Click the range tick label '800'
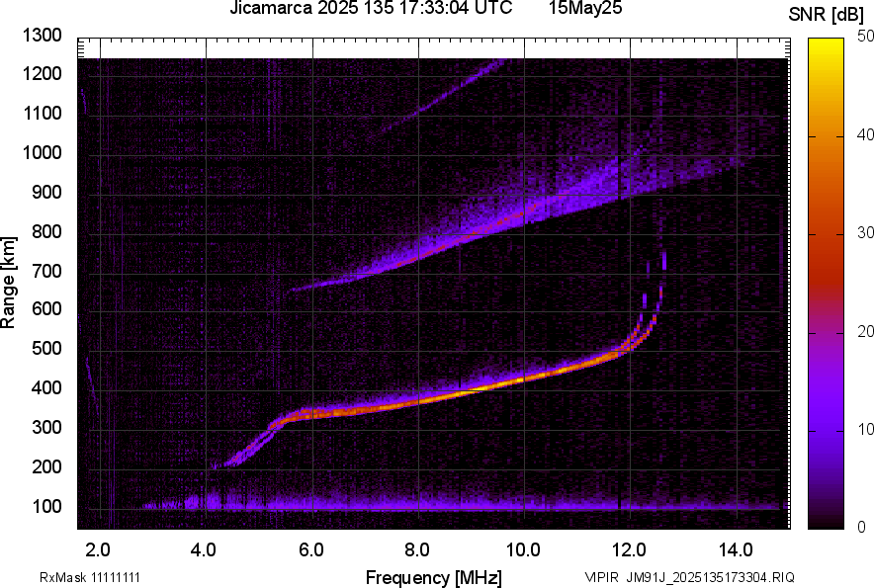The height and width of the screenshot is (588, 874). pyautogui.click(x=46, y=231)
